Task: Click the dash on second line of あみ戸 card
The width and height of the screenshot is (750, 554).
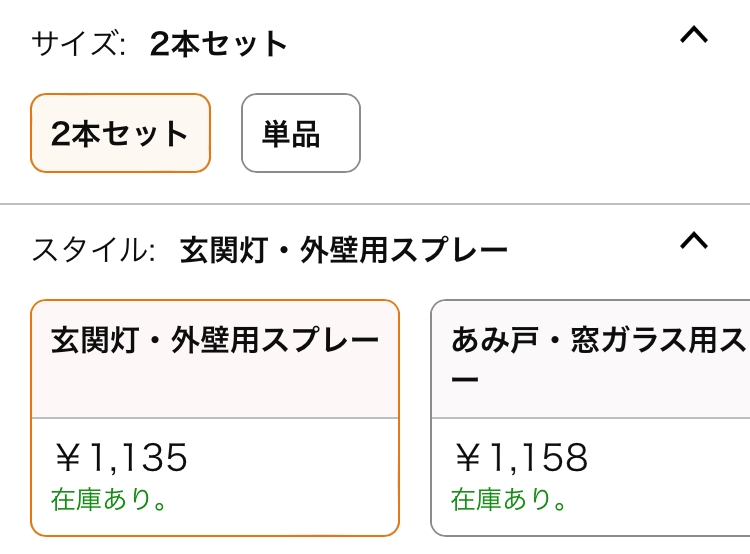Action: pyautogui.click(x=465, y=379)
